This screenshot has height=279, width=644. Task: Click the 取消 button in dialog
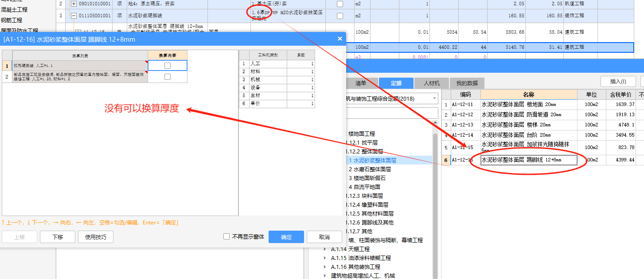coord(324,237)
